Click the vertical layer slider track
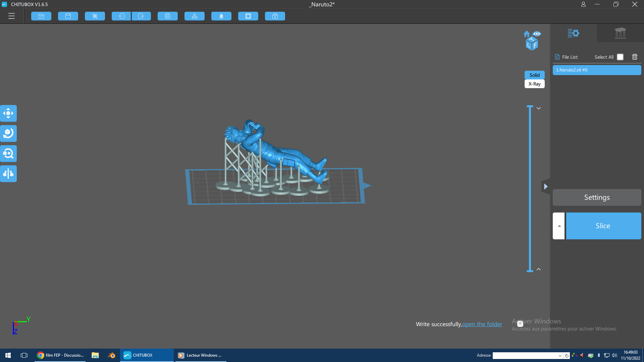Viewport: 644px width, 362px height. [x=530, y=189]
